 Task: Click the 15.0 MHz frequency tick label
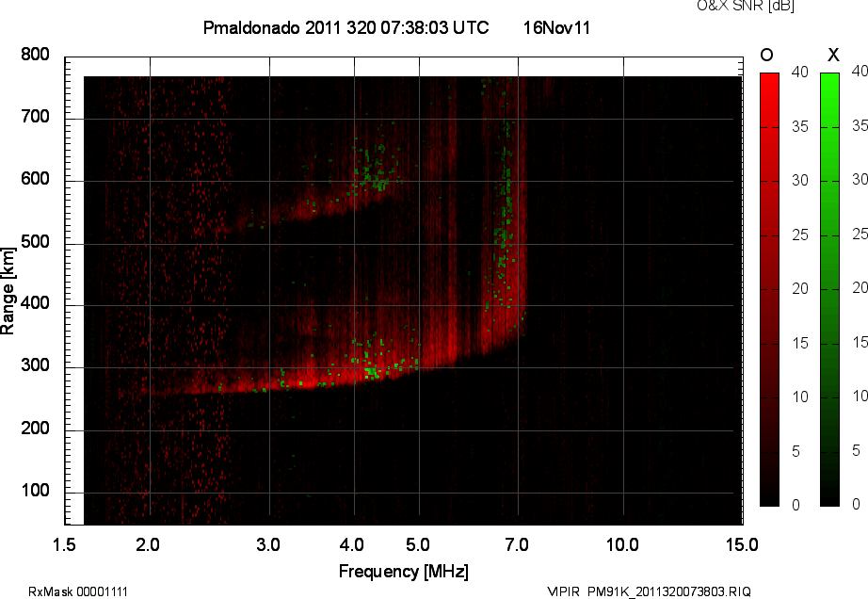[742, 544]
